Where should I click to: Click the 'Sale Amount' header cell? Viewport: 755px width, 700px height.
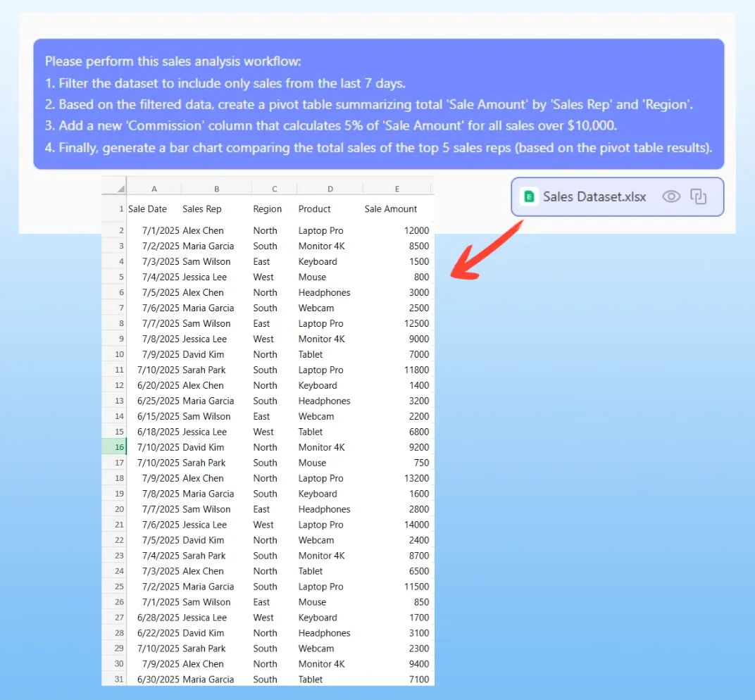tap(391, 209)
